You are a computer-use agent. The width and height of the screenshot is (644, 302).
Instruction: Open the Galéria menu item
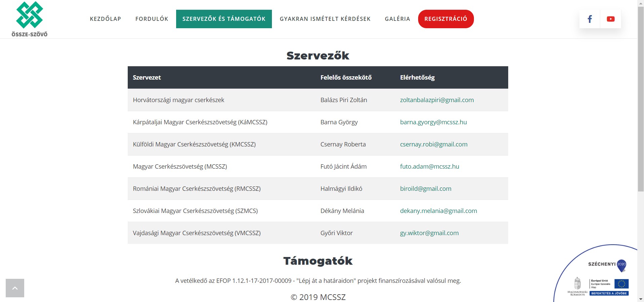[397, 19]
